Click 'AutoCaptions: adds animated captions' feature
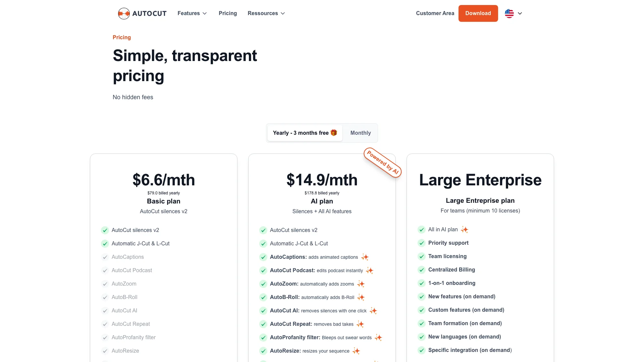644x362 pixels. (314, 257)
